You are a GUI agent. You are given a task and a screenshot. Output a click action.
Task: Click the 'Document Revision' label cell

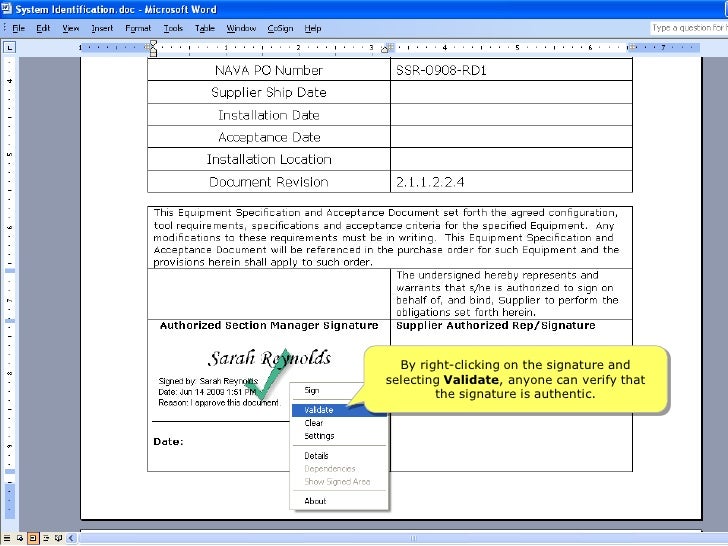coord(269,182)
